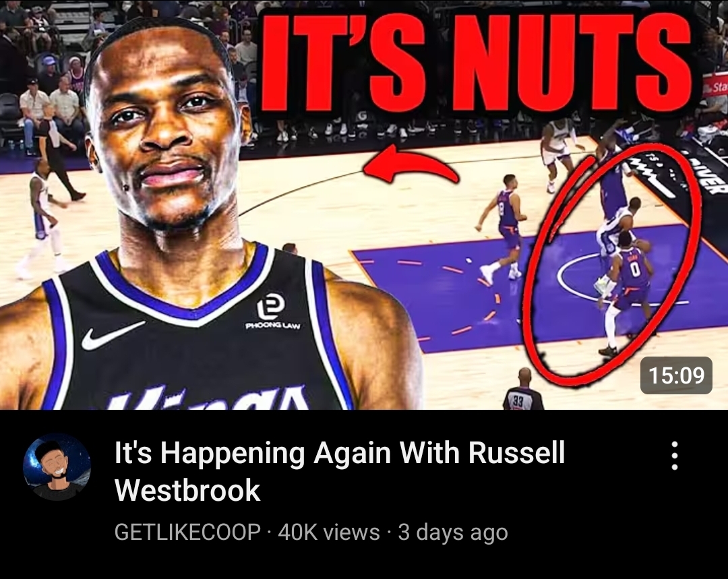Image resolution: width=728 pixels, height=579 pixels.
Task: Click the Phoong Law jersey patch logo
Action: point(272,312)
